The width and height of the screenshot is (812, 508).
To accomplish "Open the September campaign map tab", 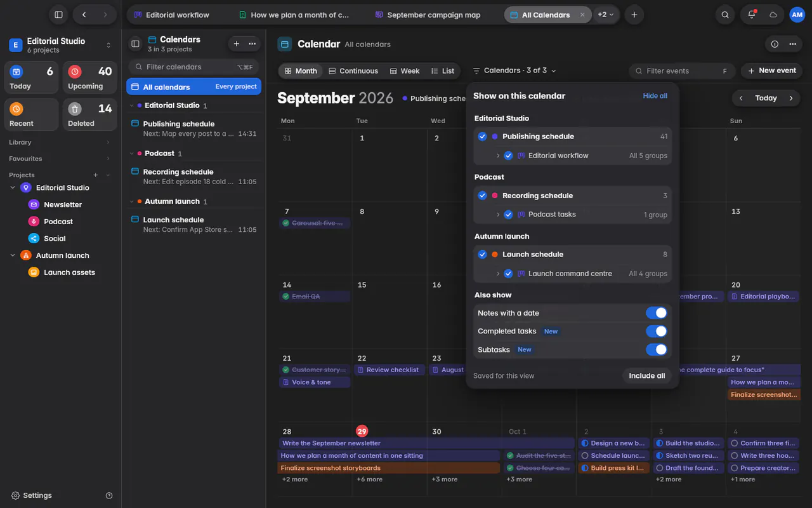I will 428,15.
